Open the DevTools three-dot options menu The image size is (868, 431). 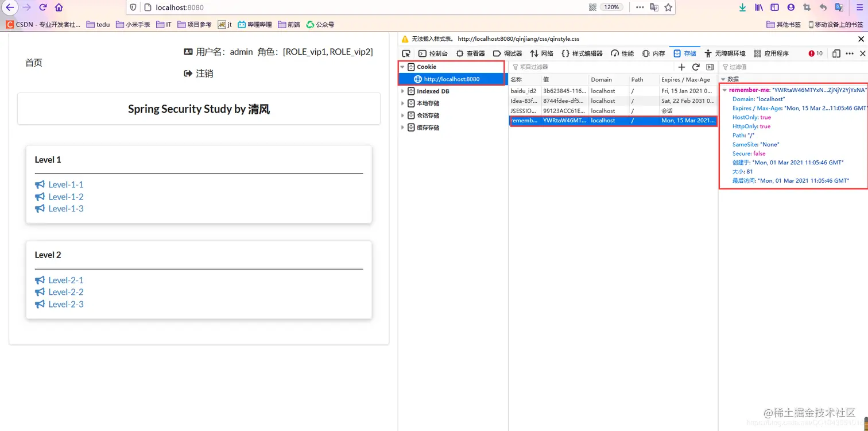pyautogui.click(x=850, y=53)
